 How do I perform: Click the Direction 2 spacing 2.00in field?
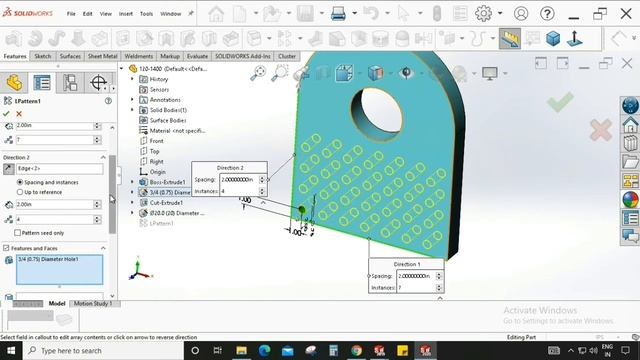[55, 204]
